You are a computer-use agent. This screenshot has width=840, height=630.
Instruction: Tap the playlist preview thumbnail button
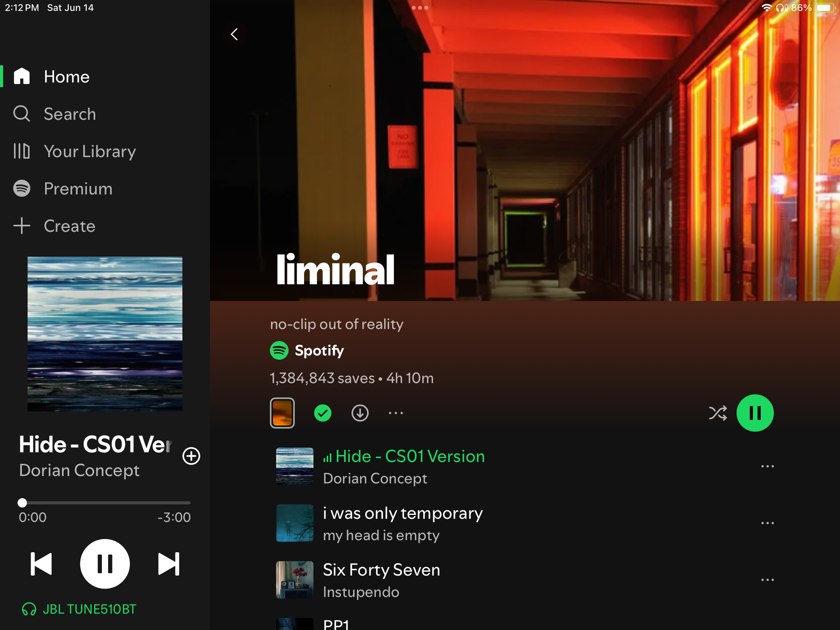(282, 413)
